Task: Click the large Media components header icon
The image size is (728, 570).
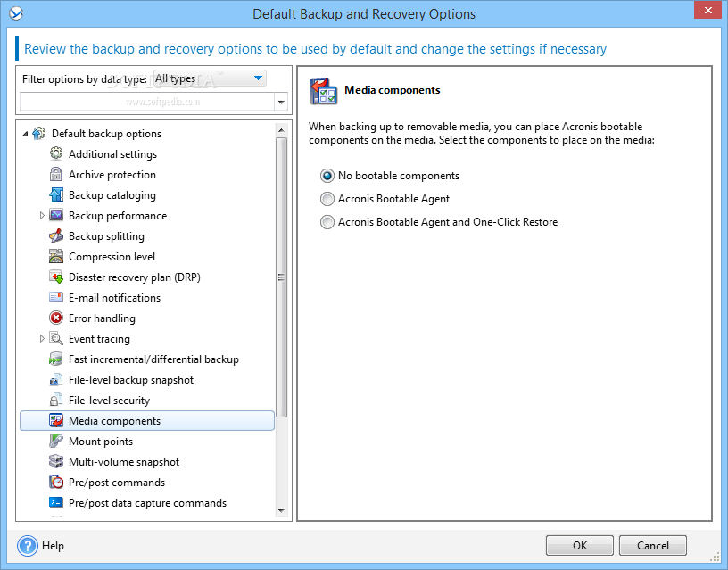Action: tap(323, 92)
